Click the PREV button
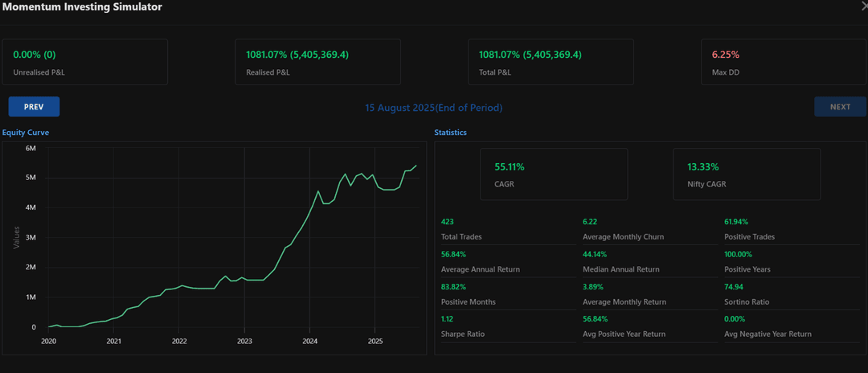Image resolution: width=868 pixels, height=373 pixels. [x=34, y=107]
